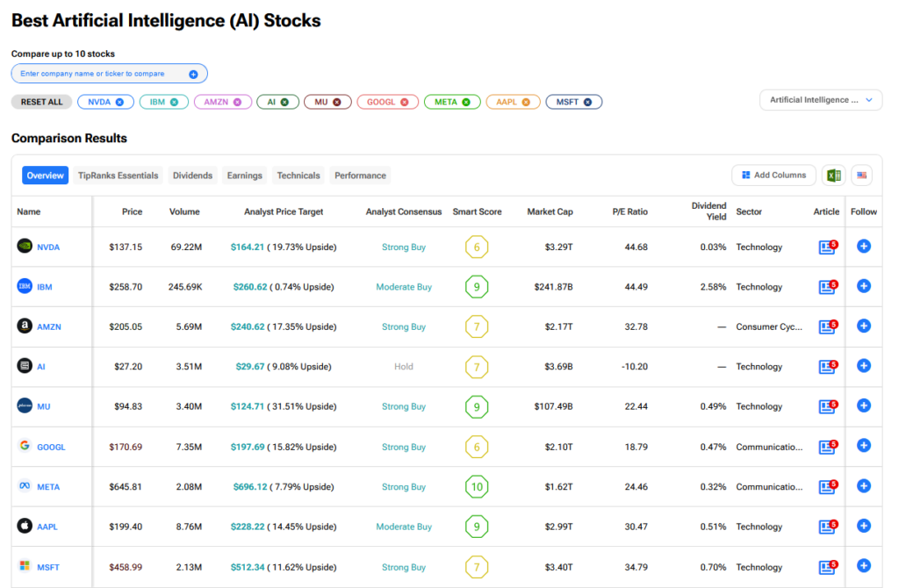
Task: Open GOOGL ticker link
Action: [x=51, y=447]
